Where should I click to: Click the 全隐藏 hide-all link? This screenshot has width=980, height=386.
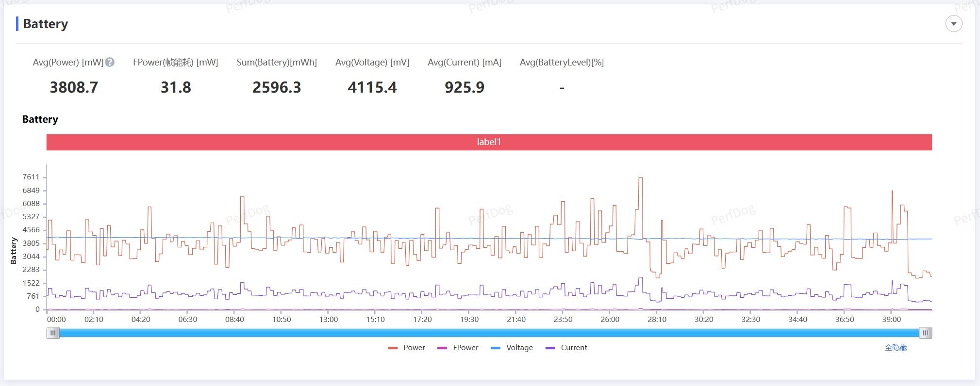point(896,348)
